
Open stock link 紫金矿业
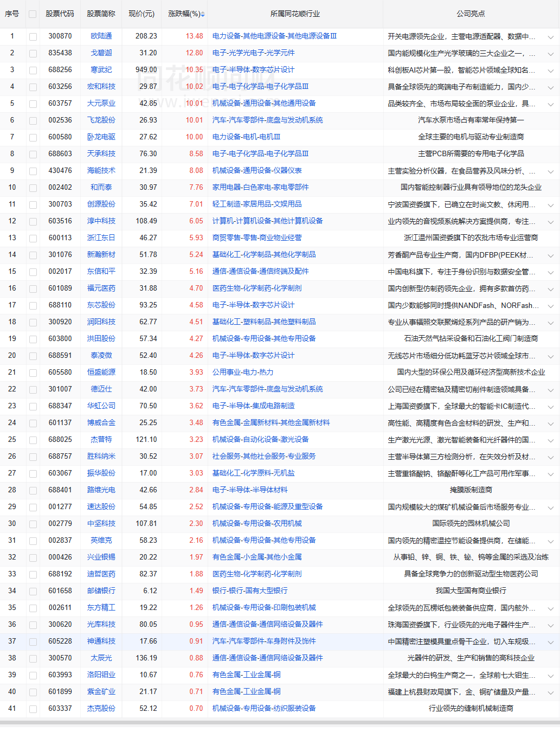pos(101,691)
